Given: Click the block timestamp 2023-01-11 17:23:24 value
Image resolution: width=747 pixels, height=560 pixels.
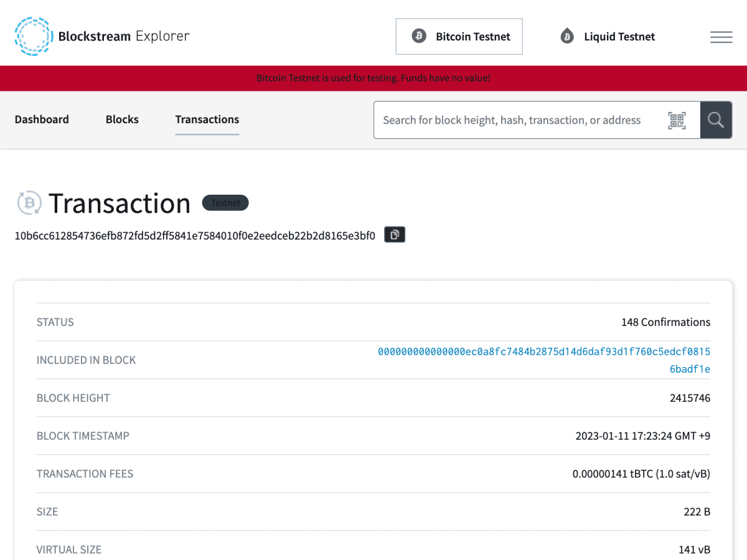Looking at the screenshot, I should click(x=643, y=436).
